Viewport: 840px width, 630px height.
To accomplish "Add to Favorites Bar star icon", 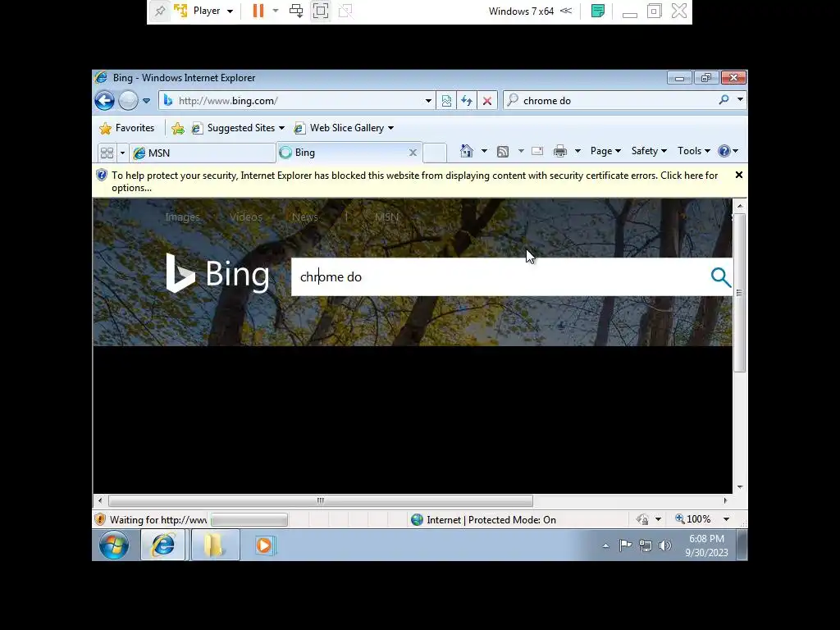I will click(x=178, y=128).
